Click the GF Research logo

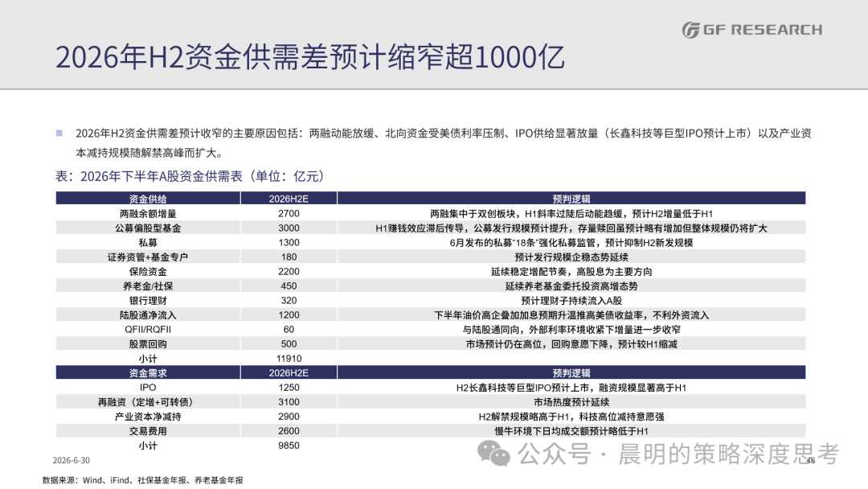(x=751, y=29)
